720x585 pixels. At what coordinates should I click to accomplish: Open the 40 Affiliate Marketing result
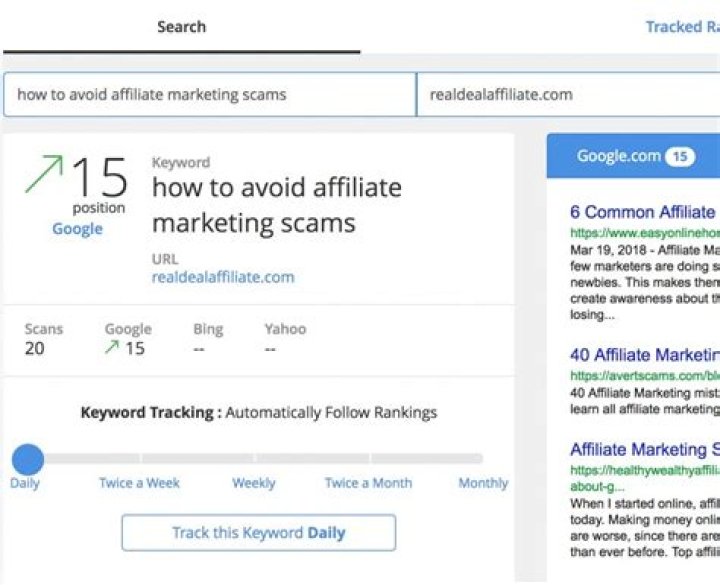coord(643,355)
